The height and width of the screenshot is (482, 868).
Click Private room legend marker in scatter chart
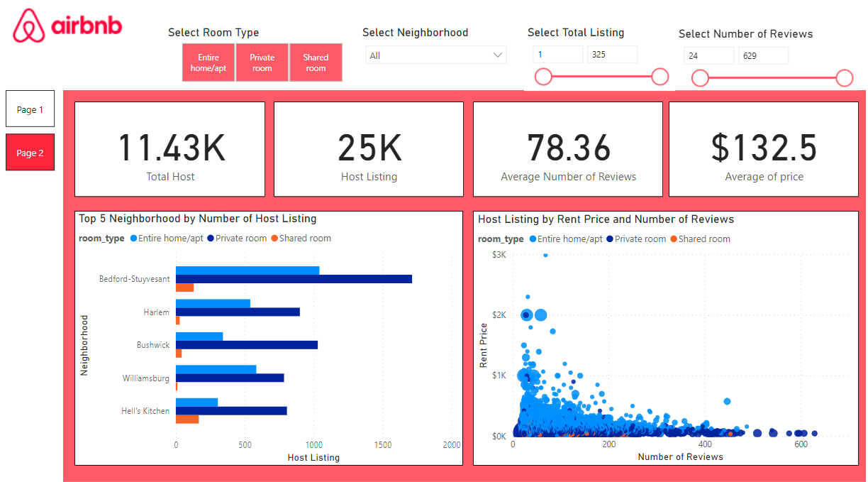610,239
